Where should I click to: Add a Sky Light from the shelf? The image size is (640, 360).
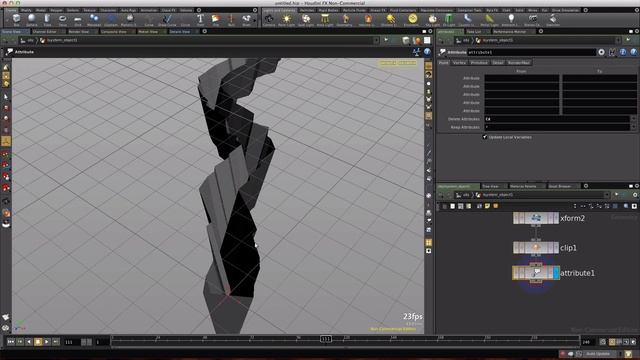[433, 20]
